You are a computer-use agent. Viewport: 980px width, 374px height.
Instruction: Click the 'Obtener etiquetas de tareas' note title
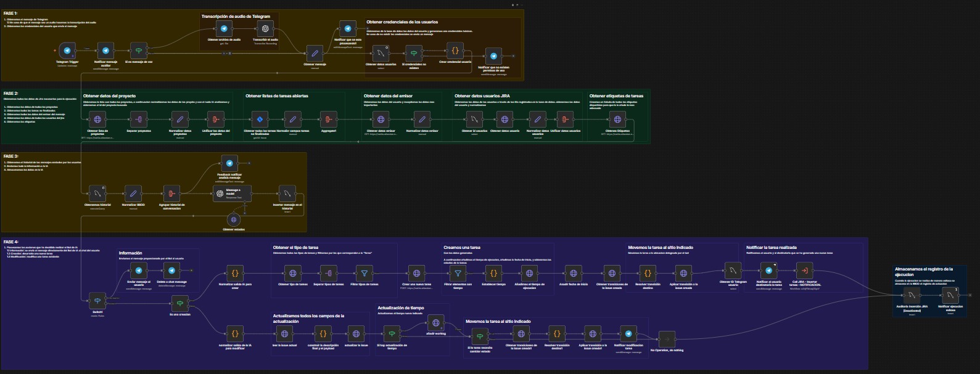616,96
